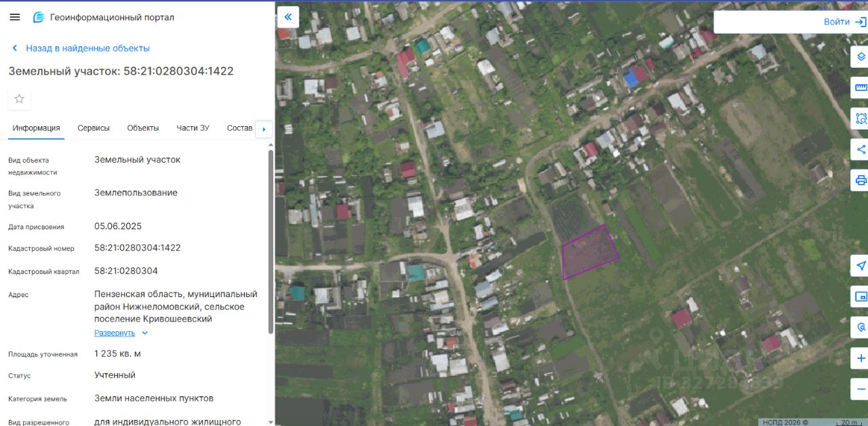Locate my position with the navigation arrow
The image size is (868, 426).
click(860, 266)
